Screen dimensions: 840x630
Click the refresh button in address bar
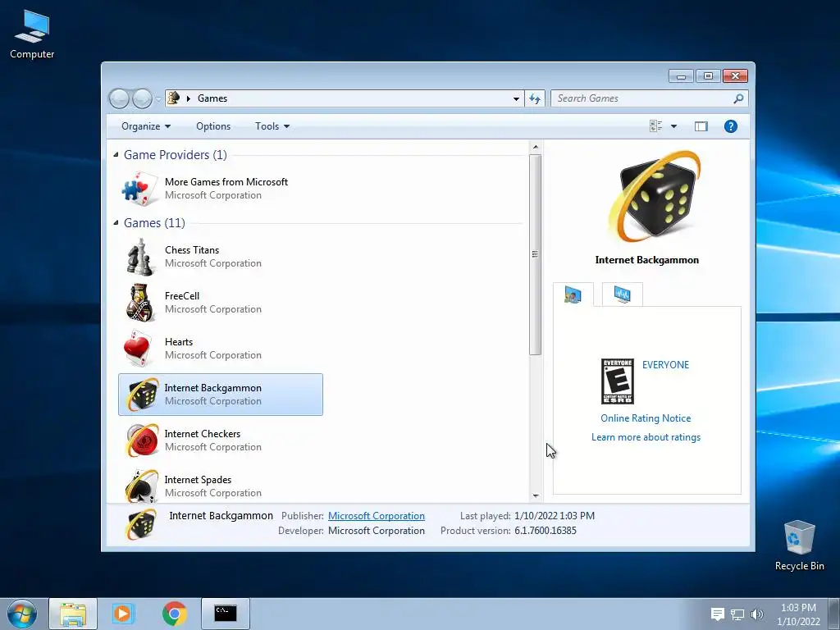(535, 98)
